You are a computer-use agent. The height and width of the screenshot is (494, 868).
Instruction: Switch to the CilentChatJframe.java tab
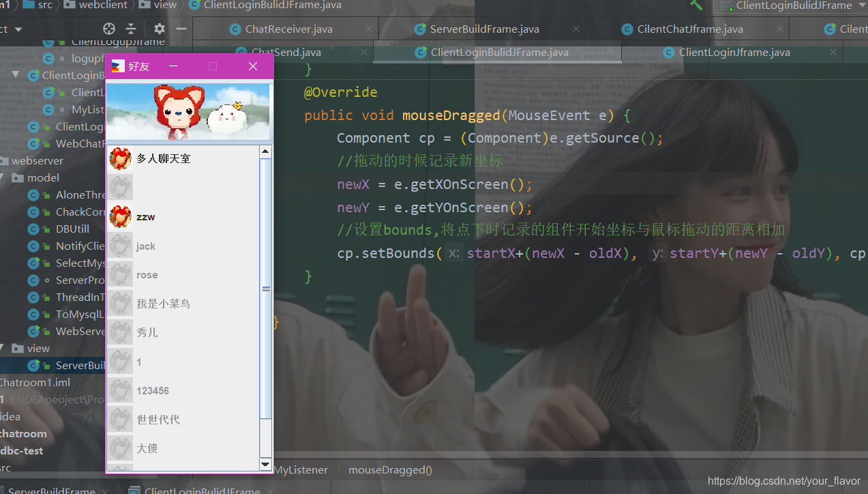pos(690,29)
